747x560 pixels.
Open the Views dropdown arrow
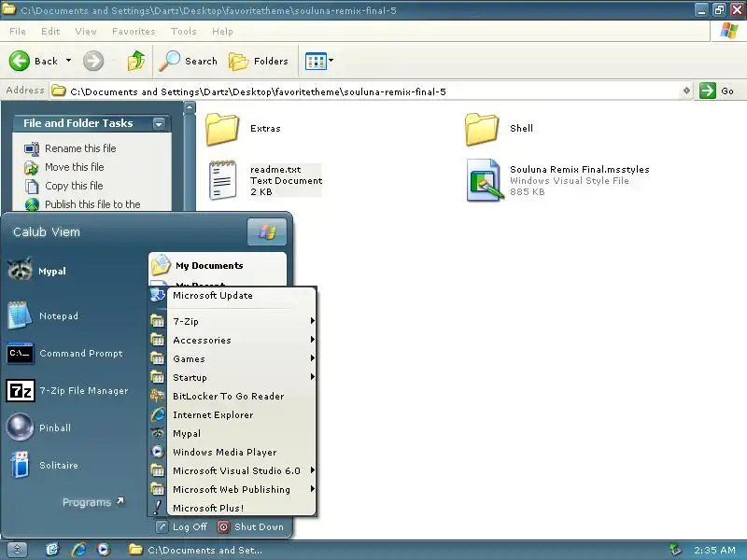331,61
